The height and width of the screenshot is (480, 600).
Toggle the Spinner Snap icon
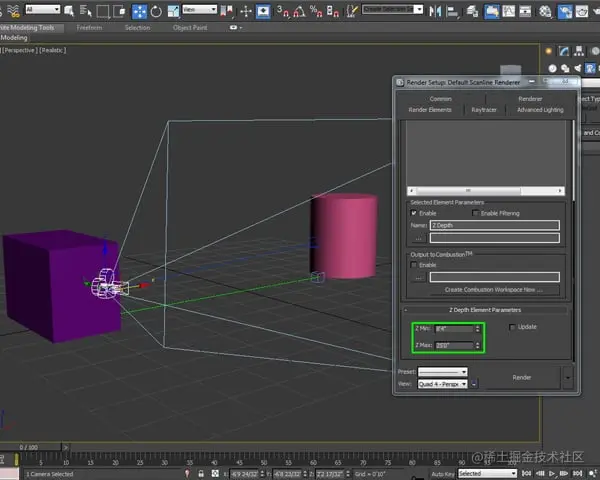(333, 11)
